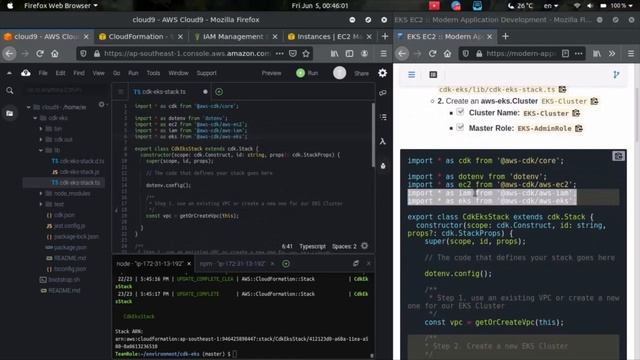Add new terminal tab with plus icon

click(x=286, y=264)
